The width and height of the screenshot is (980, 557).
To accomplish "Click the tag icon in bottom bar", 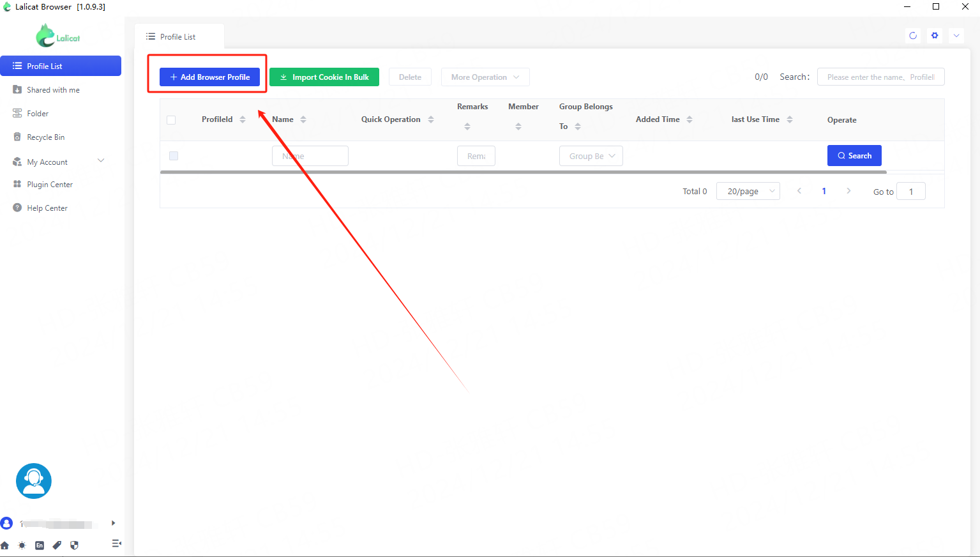I will pos(57,546).
